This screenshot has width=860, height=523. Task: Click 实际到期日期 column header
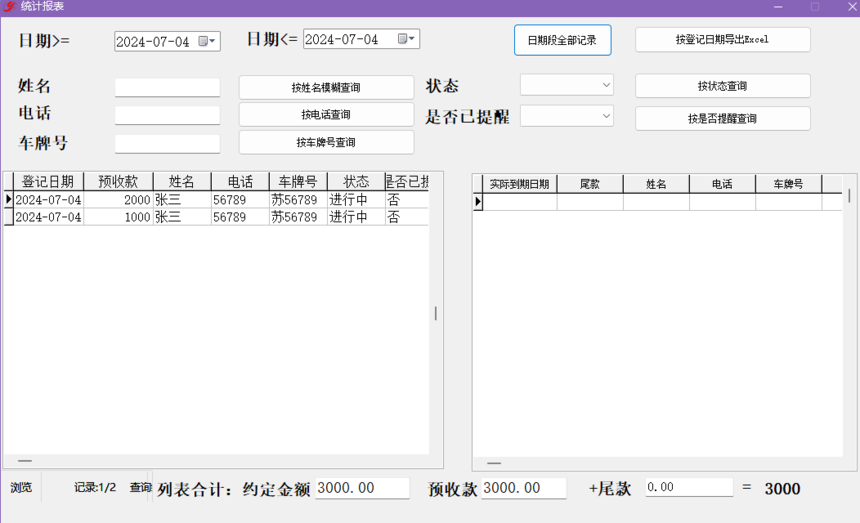(519, 184)
